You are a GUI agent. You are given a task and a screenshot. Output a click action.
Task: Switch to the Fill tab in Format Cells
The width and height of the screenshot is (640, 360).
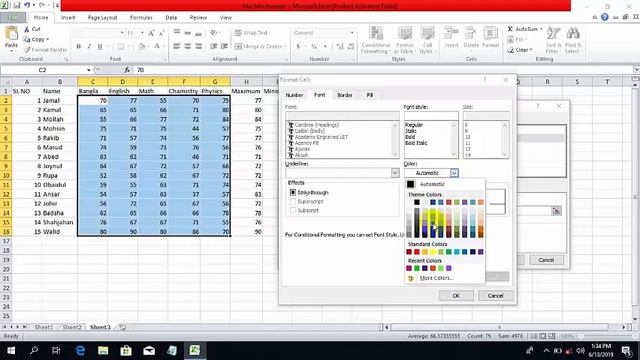point(369,95)
